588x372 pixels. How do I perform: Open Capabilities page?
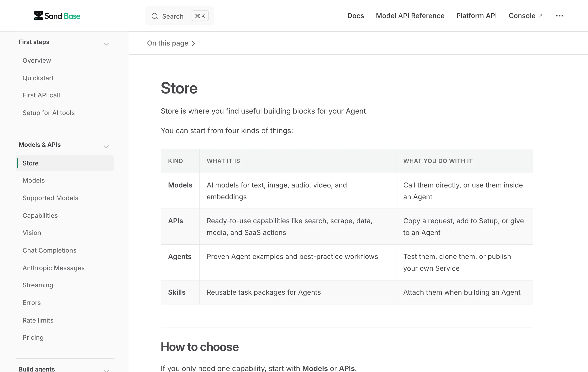point(40,215)
